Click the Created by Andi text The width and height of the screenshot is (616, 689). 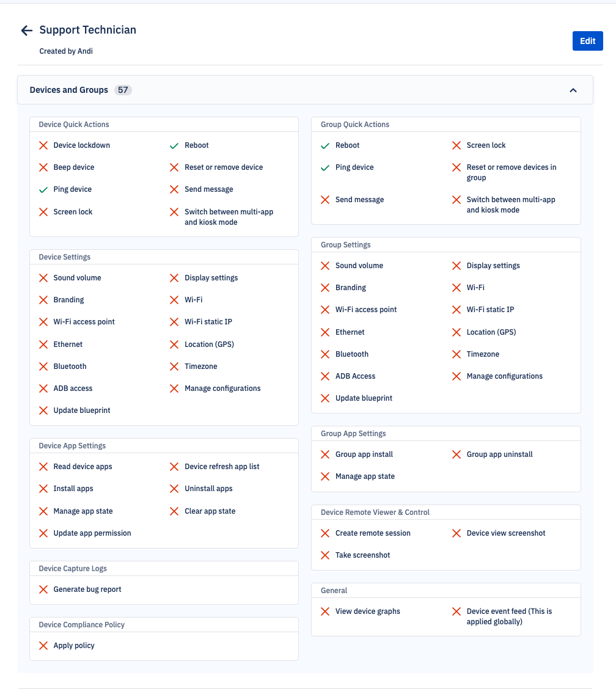[x=66, y=51]
